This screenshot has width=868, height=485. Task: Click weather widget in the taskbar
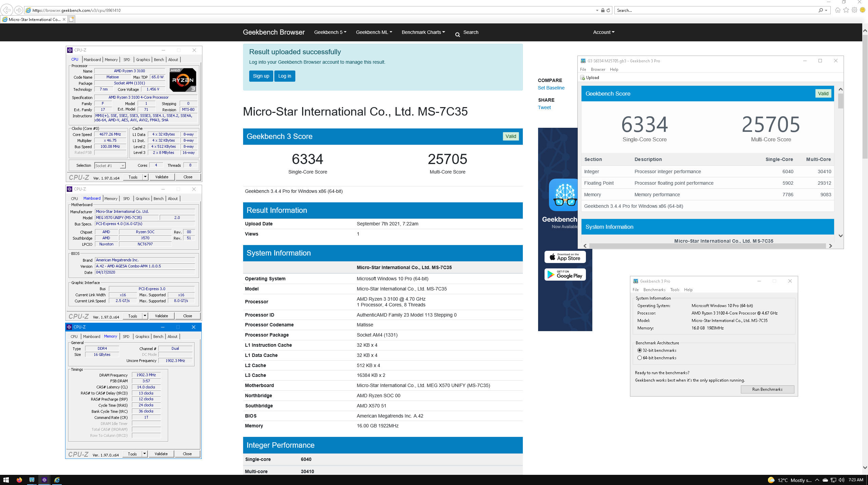click(789, 480)
